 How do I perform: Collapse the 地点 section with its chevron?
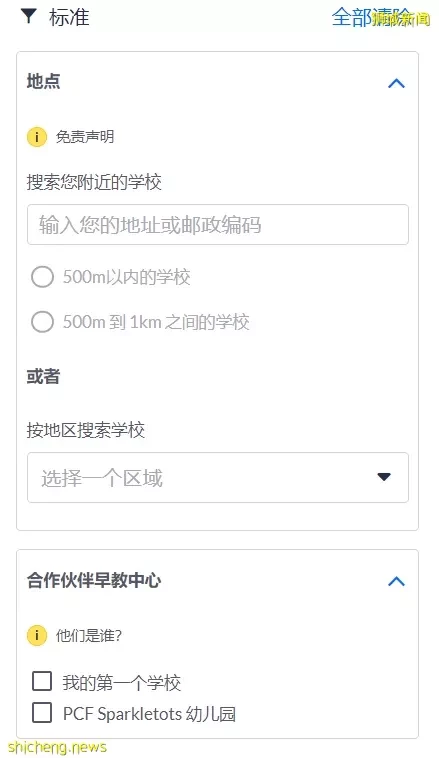396,83
